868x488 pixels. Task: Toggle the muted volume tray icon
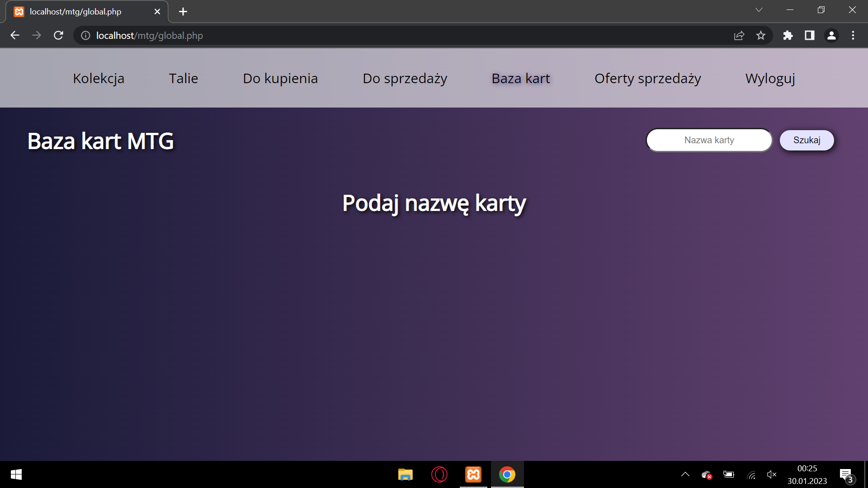(x=772, y=474)
